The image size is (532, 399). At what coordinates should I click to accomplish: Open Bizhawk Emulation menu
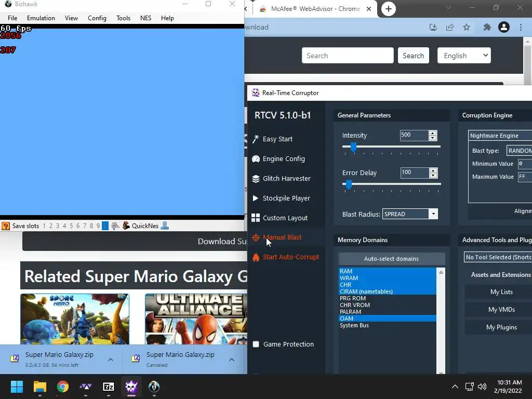tap(41, 18)
